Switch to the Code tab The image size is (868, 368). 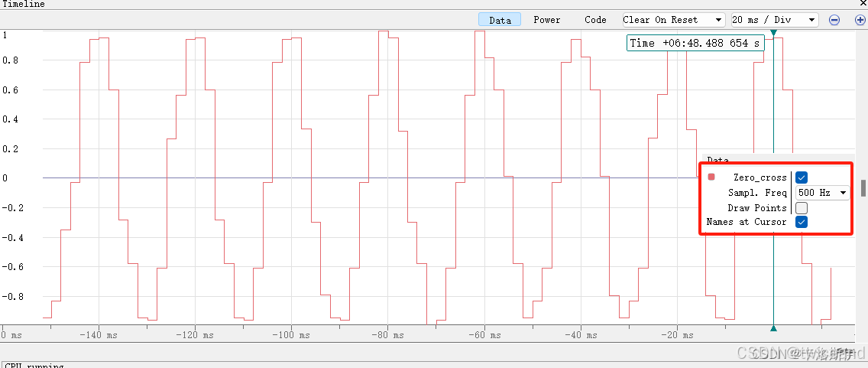(595, 20)
